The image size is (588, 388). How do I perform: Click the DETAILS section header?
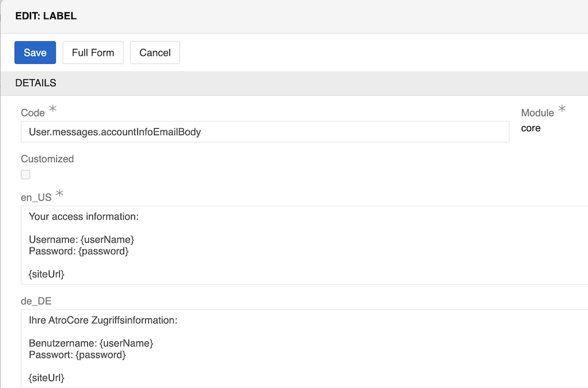pos(36,83)
